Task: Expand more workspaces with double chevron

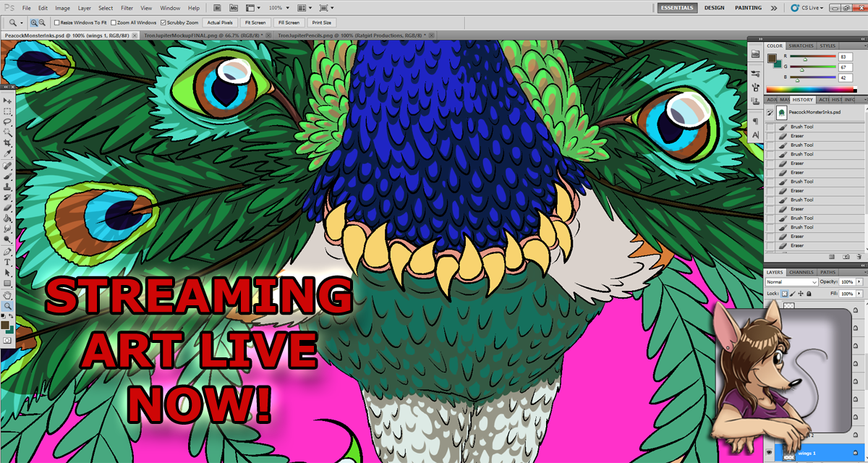Action: click(774, 7)
